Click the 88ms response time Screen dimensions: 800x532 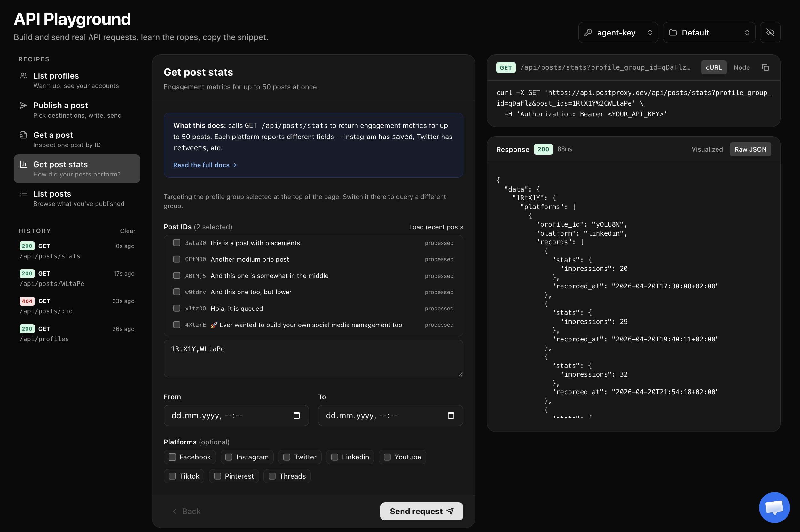tap(565, 149)
